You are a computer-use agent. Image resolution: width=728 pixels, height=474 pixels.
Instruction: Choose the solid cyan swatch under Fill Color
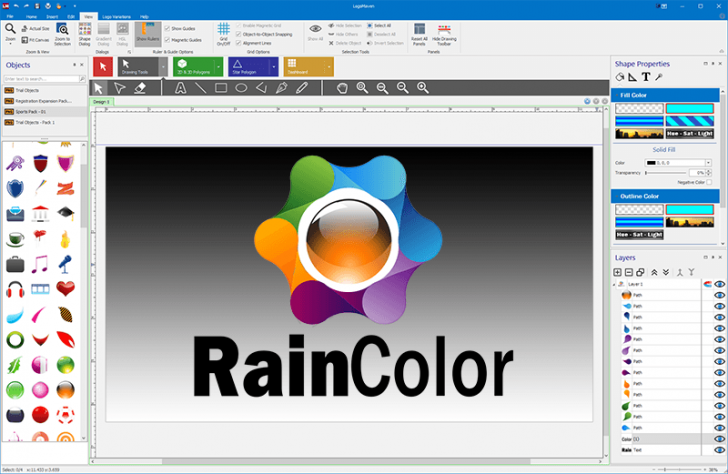pyautogui.click(x=689, y=109)
